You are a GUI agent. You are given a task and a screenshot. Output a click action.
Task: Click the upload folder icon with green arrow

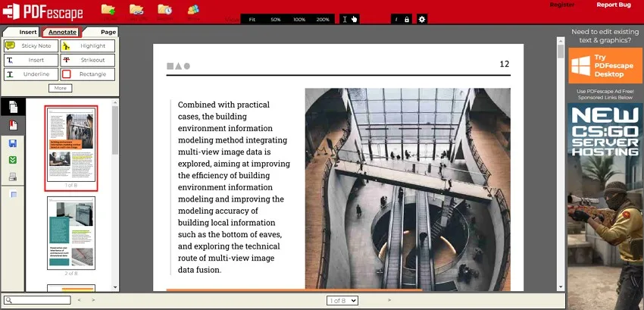tap(108, 9)
